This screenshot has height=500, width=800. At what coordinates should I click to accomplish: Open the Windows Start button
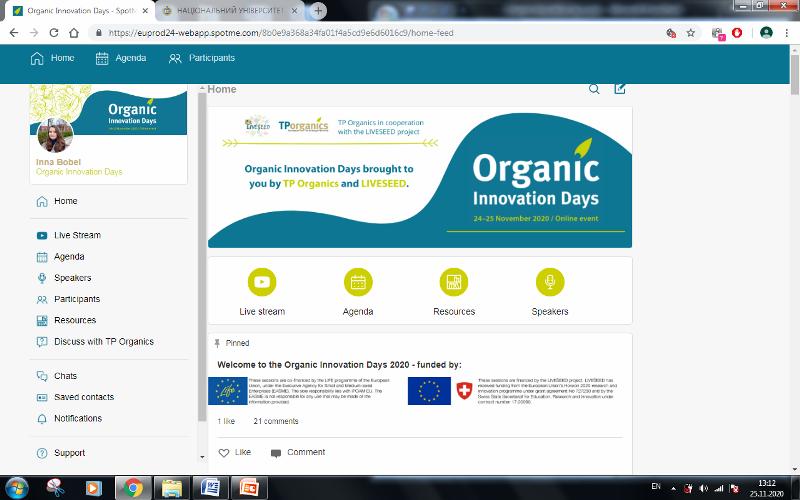(x=17, y=488)
